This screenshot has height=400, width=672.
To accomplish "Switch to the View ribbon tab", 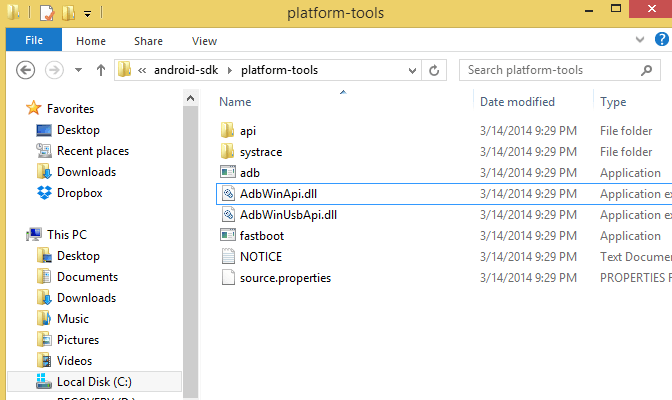I will coord(204,41).
